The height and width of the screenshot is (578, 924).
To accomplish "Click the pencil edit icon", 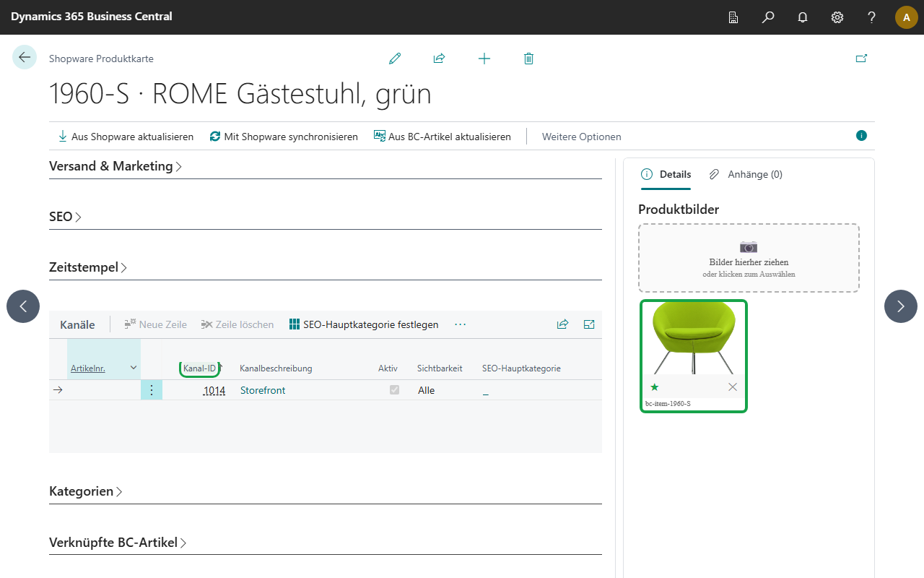I will (x=395, y=59).
